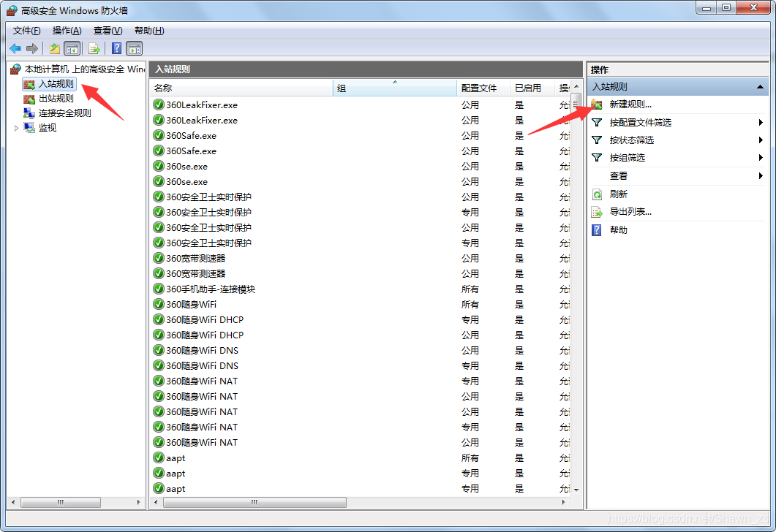Sort by the 组 column header

(394, 88)
